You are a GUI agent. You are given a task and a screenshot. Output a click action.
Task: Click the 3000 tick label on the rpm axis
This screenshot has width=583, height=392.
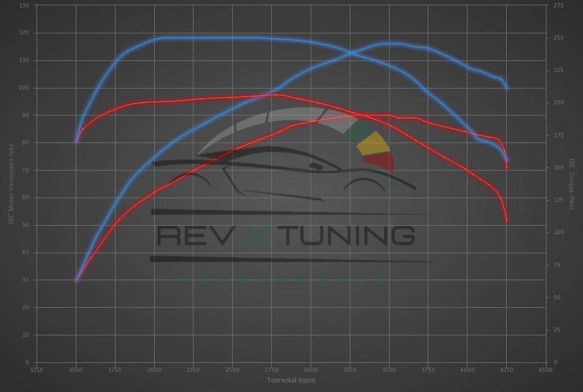pyautogui.click(x=311, y=370)
